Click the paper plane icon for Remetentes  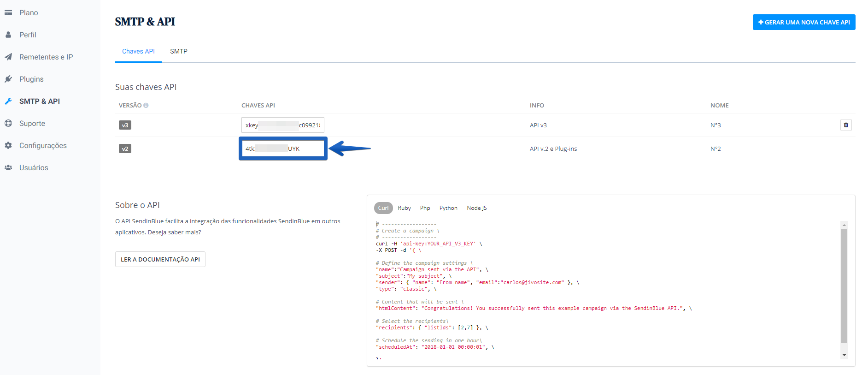pyautogui.click(x=8, y=57)
